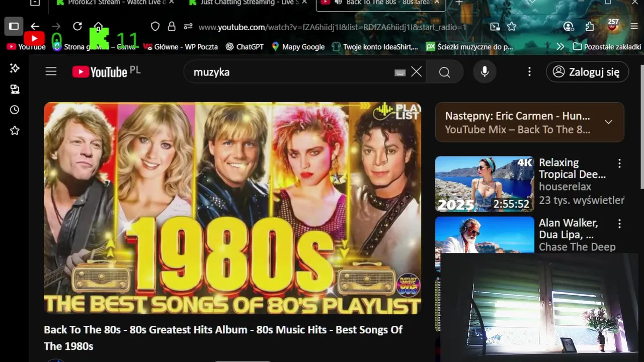Open the Alan Walker, Dua Lipa video title
The width and height of the screenshot is (644, 362).
point(569,229)
